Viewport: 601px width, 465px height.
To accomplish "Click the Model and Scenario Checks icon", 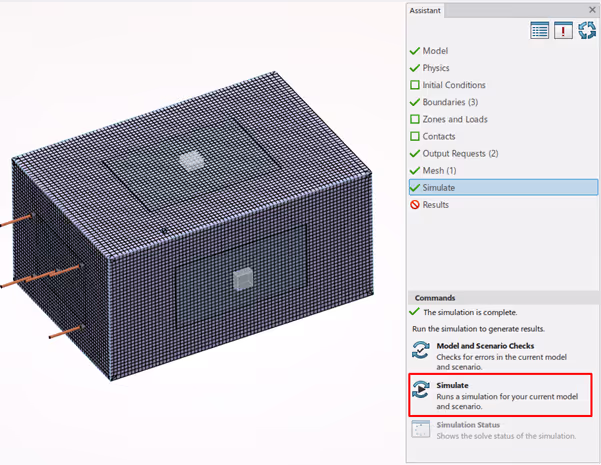I will (421, 350).
